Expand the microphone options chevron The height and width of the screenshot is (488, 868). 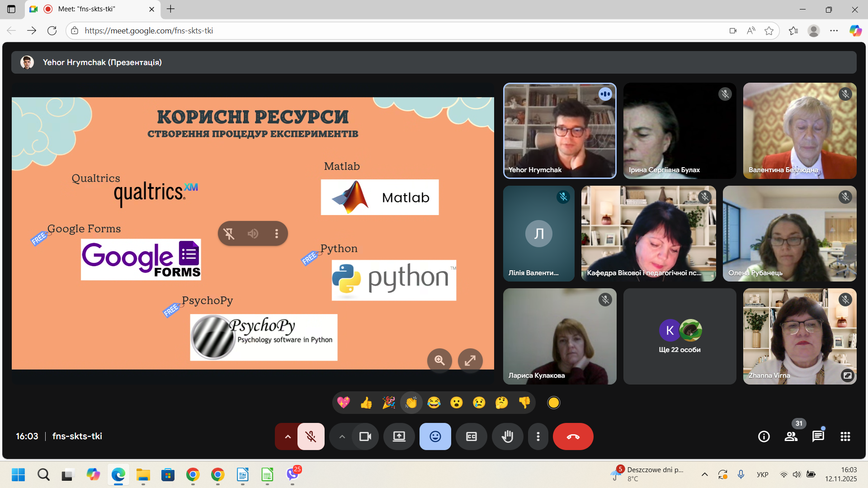288,436
